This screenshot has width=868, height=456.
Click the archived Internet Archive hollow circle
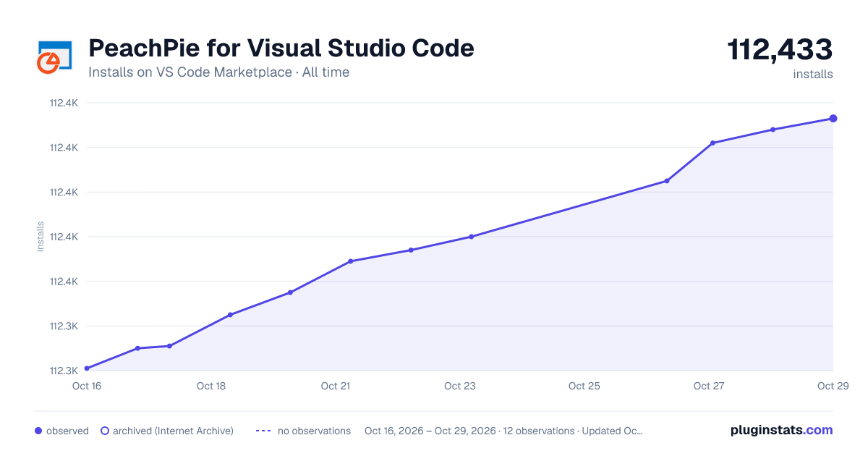pyautogui.click(x=105, y=431)
